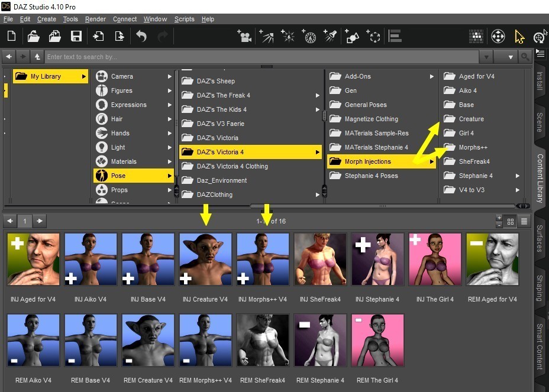
Task: Open the Render menu
Action: coord(96,20)
